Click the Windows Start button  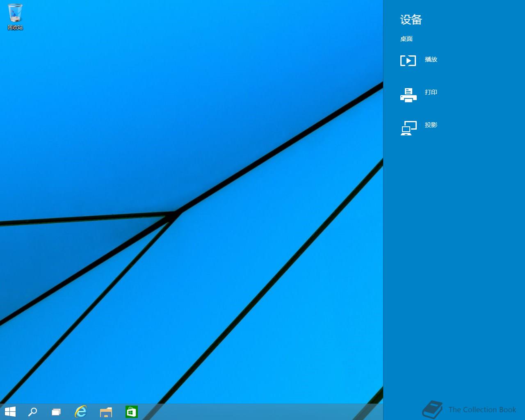click(x=10, y=412)
